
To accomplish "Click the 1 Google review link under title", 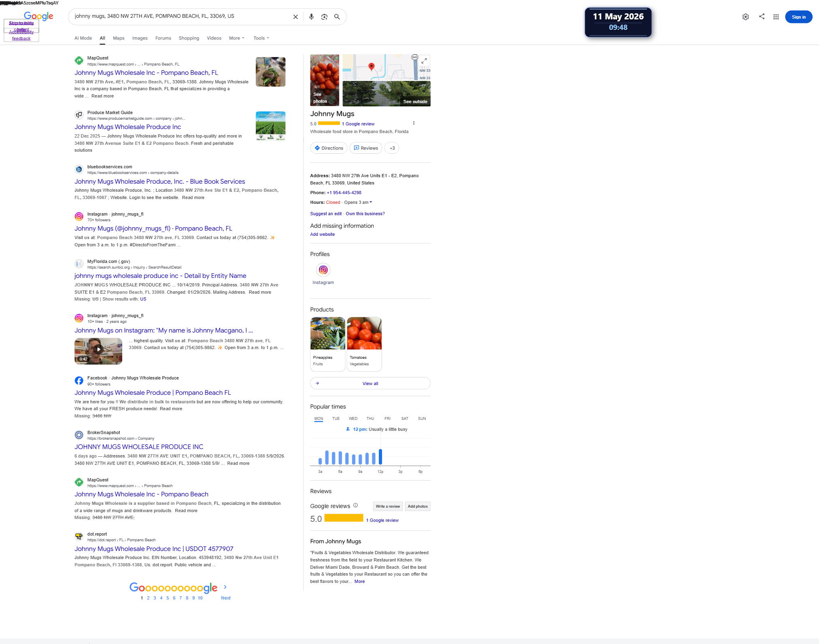I will 358,124.
